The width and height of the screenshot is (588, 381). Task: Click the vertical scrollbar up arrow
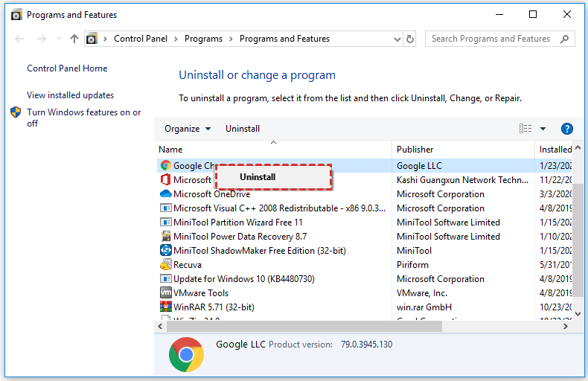pyautogui.click(x=578, y=148)
